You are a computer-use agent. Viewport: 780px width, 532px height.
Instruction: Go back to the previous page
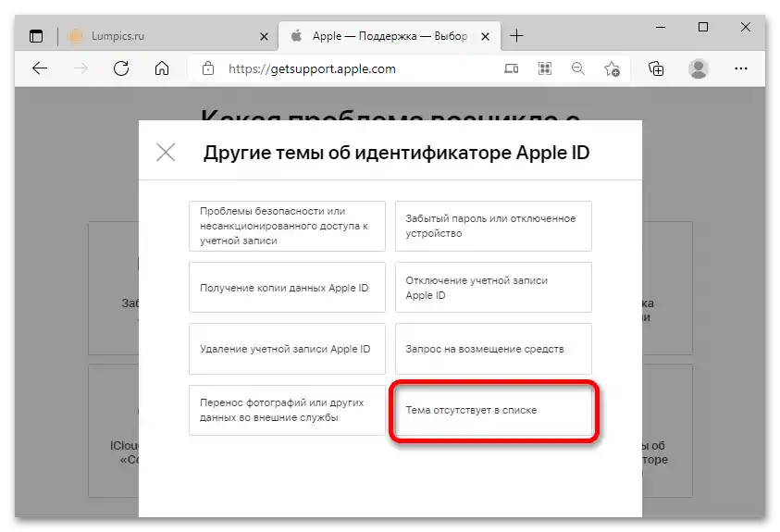pos(40,68)
